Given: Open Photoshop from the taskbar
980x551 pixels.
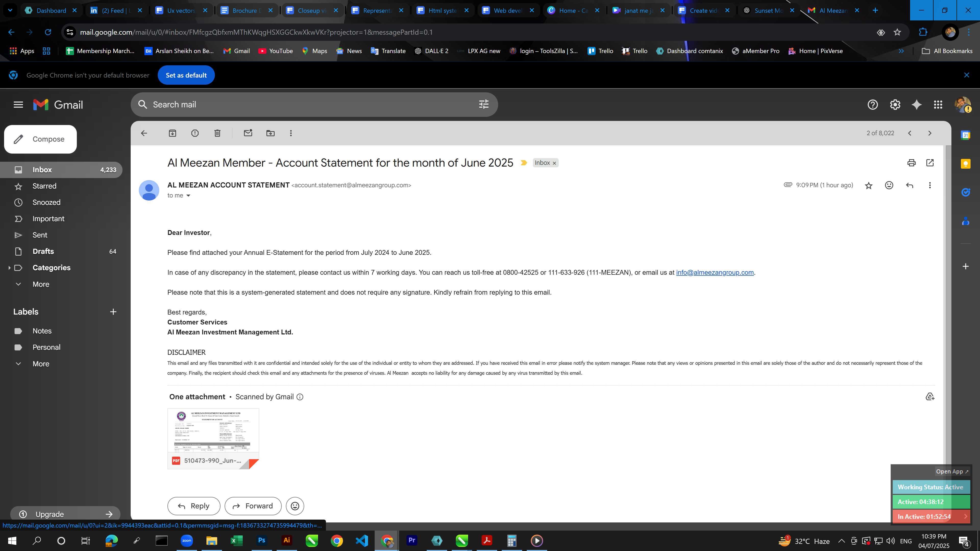Looking at the screenshot, I should [x=262, y=540].
